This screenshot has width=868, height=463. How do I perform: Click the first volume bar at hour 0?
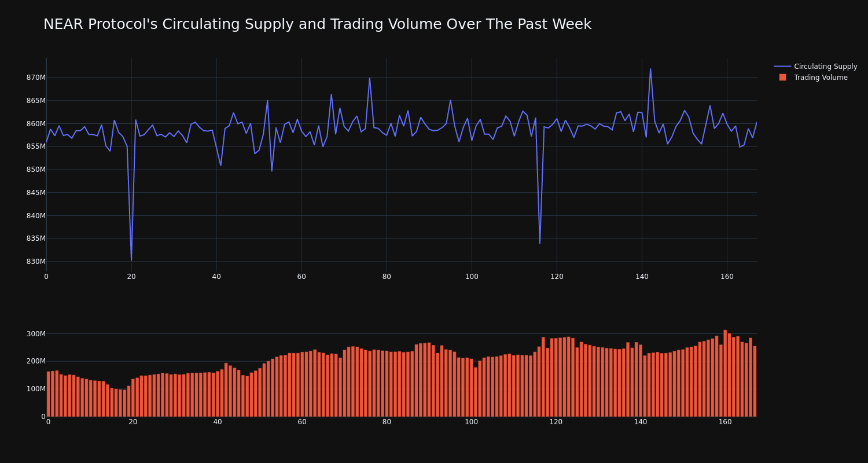48,394
